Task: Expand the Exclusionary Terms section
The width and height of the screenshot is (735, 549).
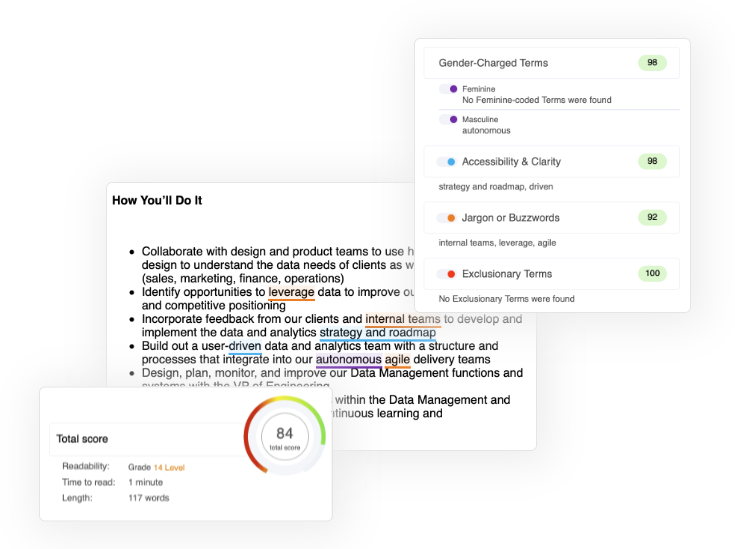Action: pos(551,274)
